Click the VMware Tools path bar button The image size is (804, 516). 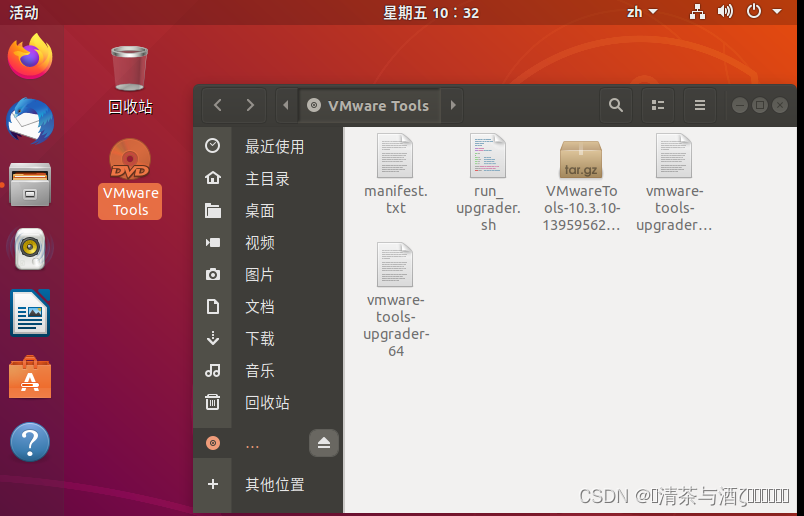369,105
